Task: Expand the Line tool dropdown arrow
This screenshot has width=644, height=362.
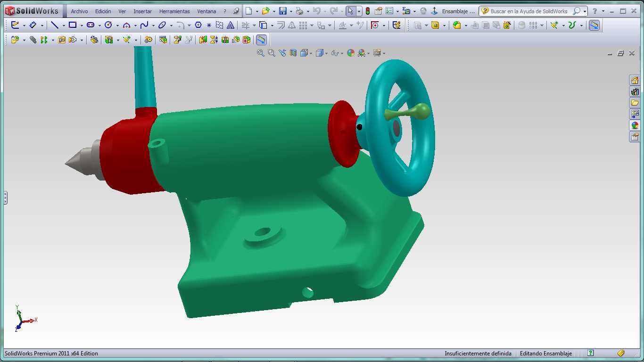Action: click(63, 25)
